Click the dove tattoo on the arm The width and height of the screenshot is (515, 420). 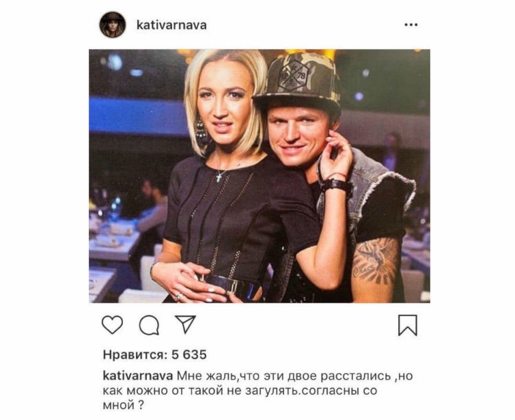point(377,260)
